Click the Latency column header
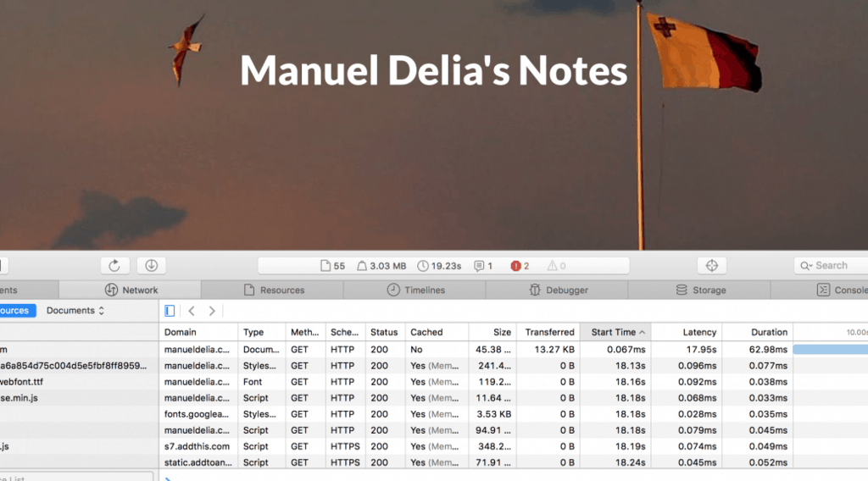 click(x=699, y=332)
